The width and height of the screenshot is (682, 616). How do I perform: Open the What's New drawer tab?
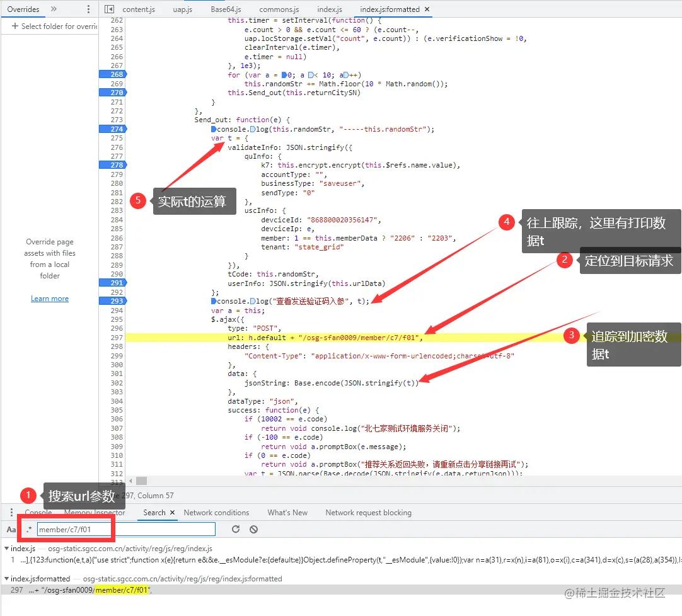[287, 513]
